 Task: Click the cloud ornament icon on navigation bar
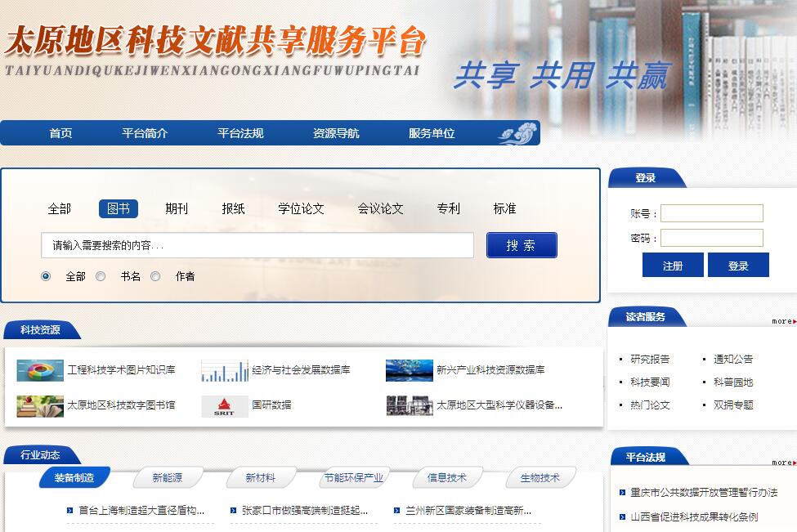point(517,133)
